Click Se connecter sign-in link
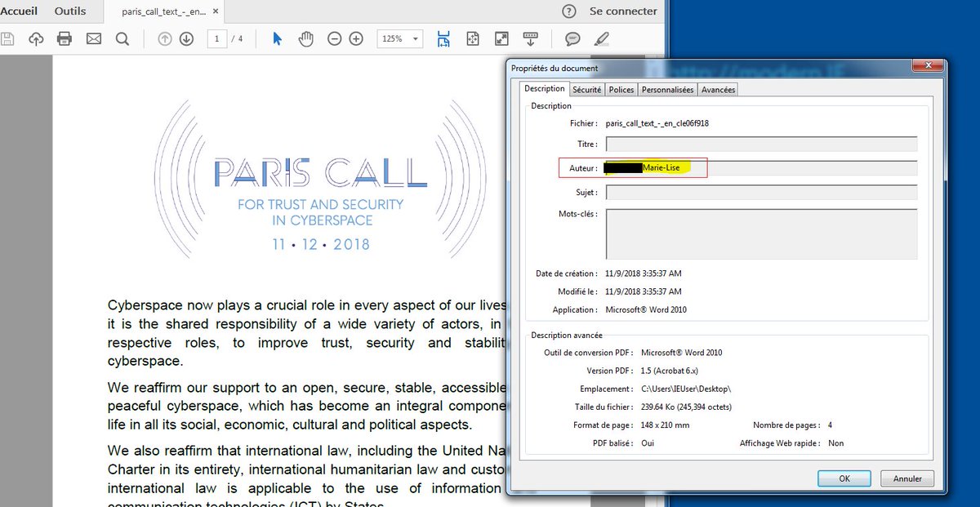980x507 pixels. 623,11
